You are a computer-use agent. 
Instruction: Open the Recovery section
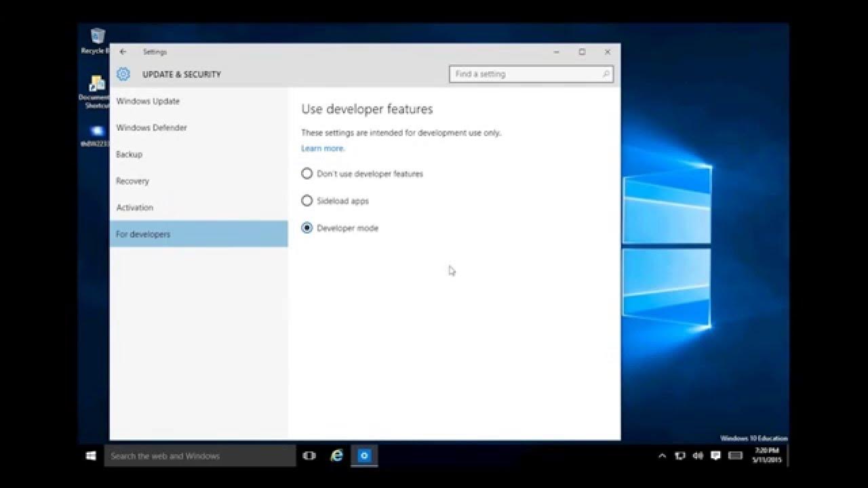(x=199, y=181)
